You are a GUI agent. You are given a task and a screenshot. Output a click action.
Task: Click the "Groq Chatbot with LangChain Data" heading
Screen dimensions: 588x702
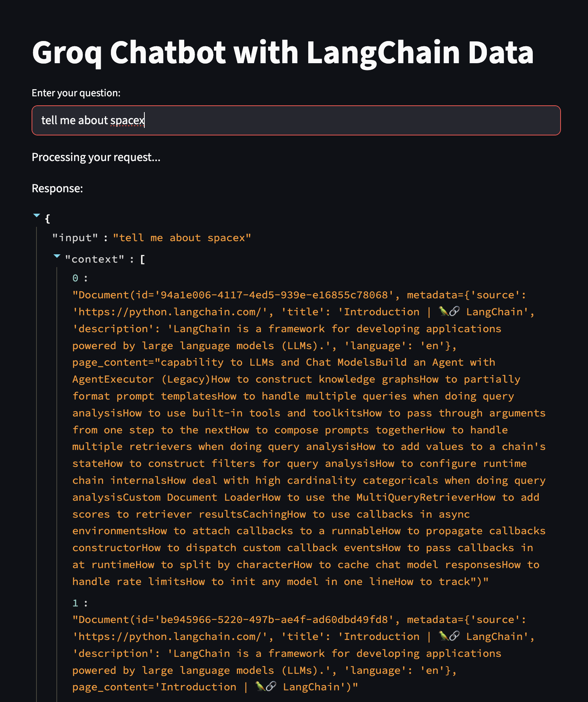[x=283, y=53]
